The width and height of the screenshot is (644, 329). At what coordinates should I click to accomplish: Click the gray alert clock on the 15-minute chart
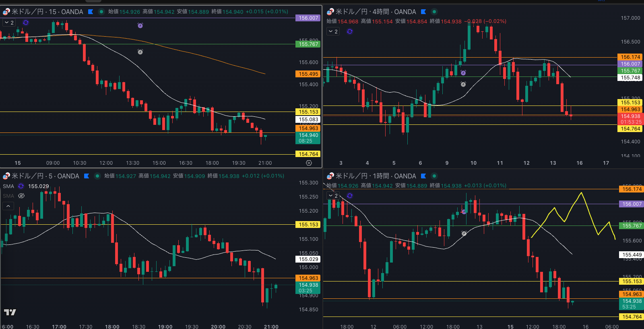(140, 52)
